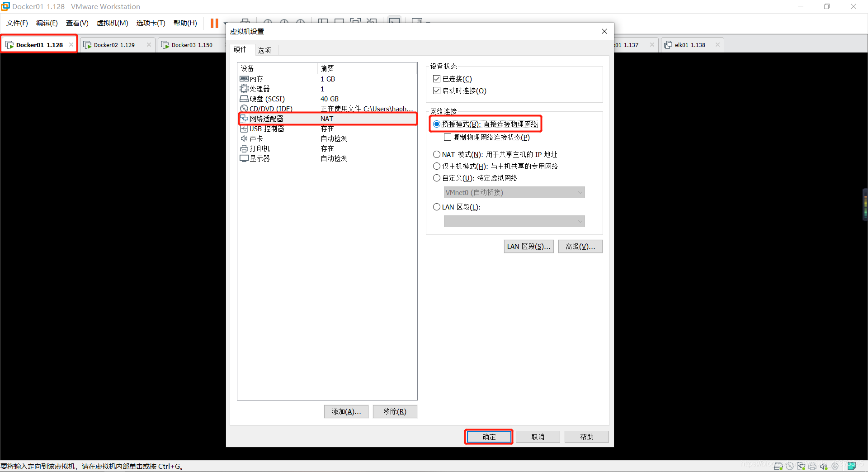Toggle the 已连接(C) checkbox
This screenshot has height=472, width=868.
pyautogui.click(x=437, y=79)
